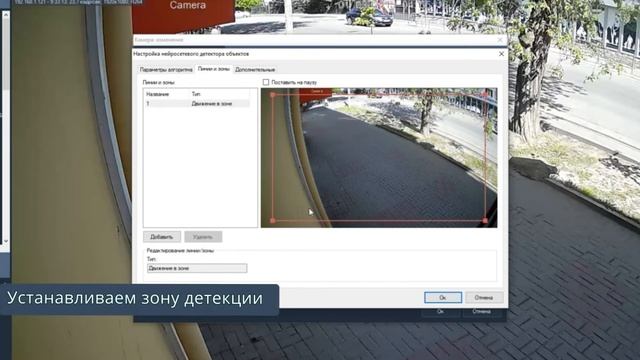Close the neural detector settings dialog
This screenshot has width=640, height=360.
pos(501,54)
